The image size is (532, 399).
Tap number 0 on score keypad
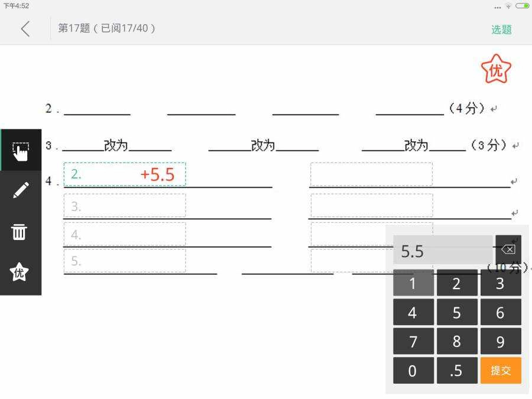click(413, 370)
